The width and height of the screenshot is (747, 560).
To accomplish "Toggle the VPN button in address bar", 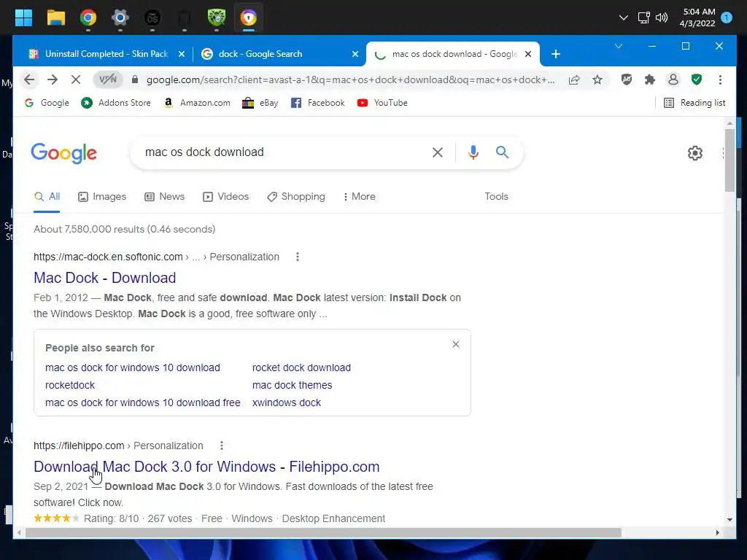I will 108,79.
